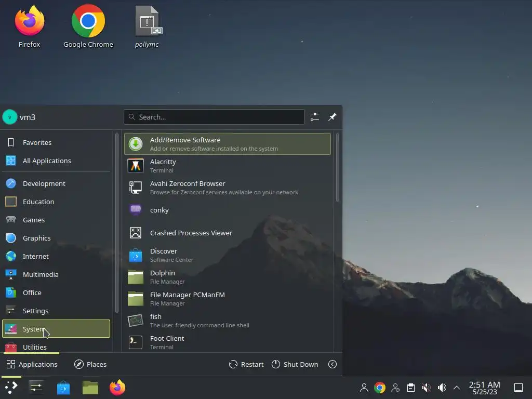This screenshot has height=399, width=532.
Task: Open the Internet category
Action: tap(56, 257)
